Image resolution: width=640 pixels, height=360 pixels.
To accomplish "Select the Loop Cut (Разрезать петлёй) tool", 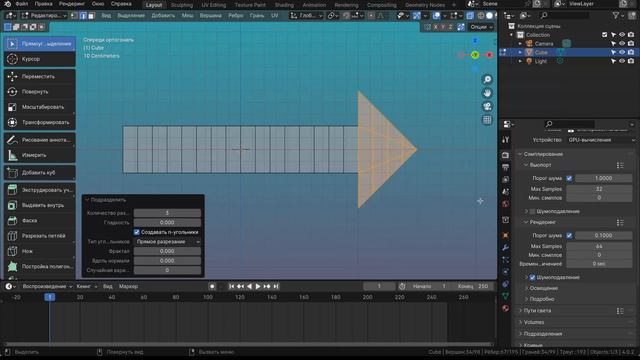I will [x=40, y=236].
